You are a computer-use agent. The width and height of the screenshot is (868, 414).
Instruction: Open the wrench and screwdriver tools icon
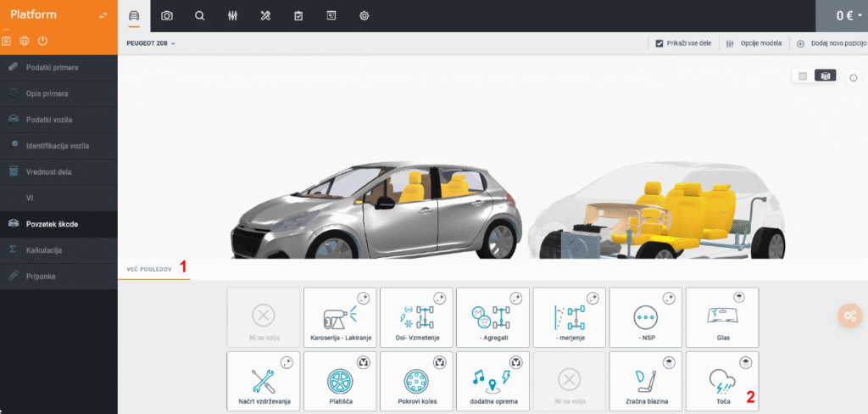click(264, 15)
